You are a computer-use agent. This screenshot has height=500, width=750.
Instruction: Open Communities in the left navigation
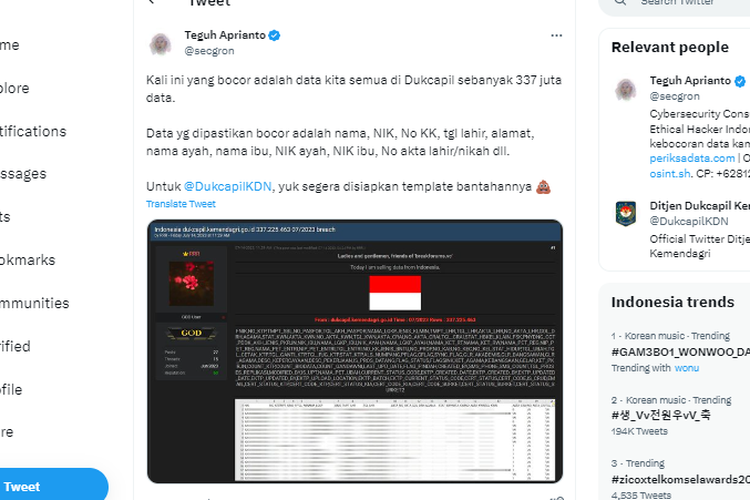pyautogui.click(x=34, y=303)
